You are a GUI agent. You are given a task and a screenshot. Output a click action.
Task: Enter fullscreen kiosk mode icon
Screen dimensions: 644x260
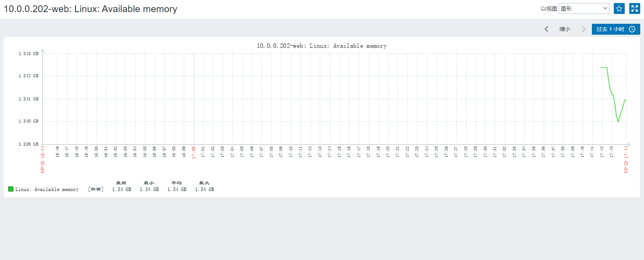(x=635, y=8)
